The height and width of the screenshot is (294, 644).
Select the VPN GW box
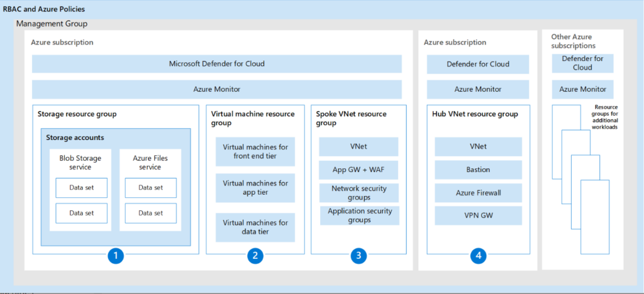(x=478, y=215)
